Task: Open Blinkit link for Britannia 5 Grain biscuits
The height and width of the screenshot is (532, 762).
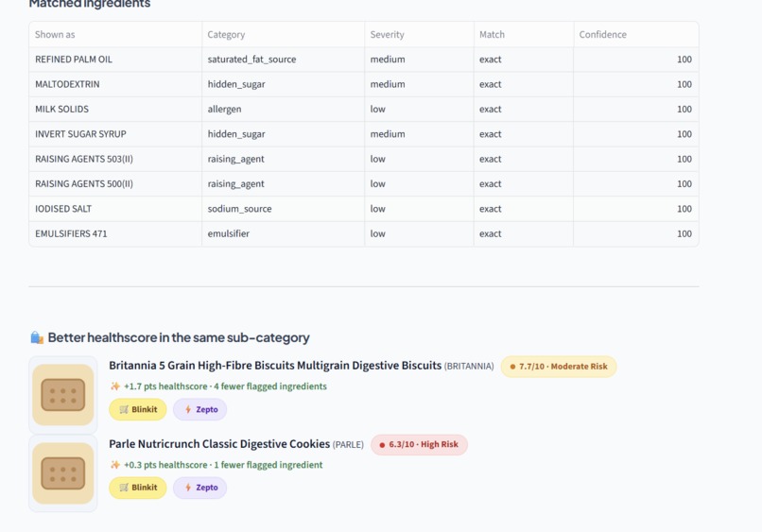Action: (x=137, y=409)
